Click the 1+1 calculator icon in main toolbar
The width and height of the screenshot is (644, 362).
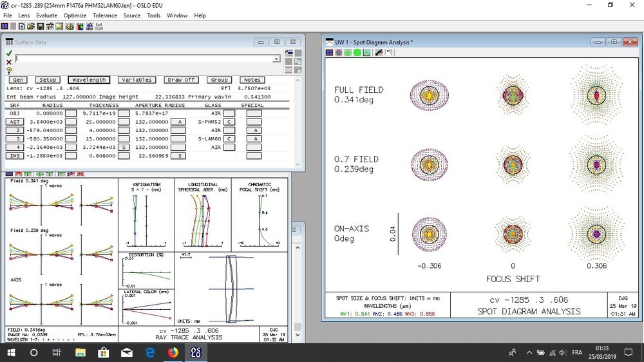[x=99, y=26]
